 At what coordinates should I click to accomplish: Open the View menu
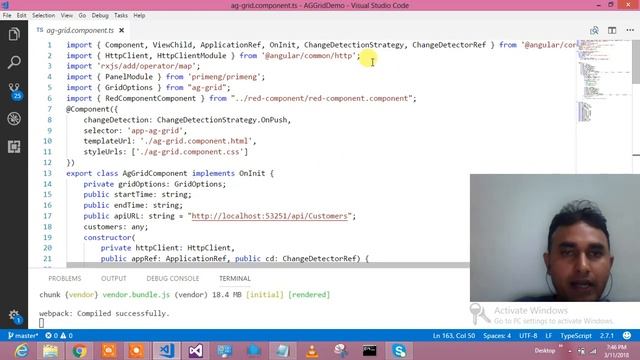click(67, 16)
